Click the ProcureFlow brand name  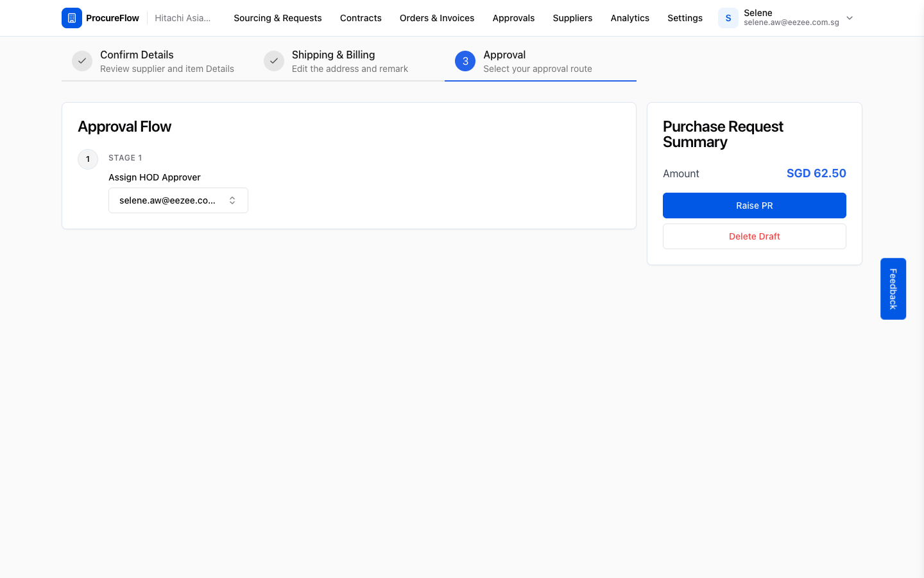(x=112, y=18)
